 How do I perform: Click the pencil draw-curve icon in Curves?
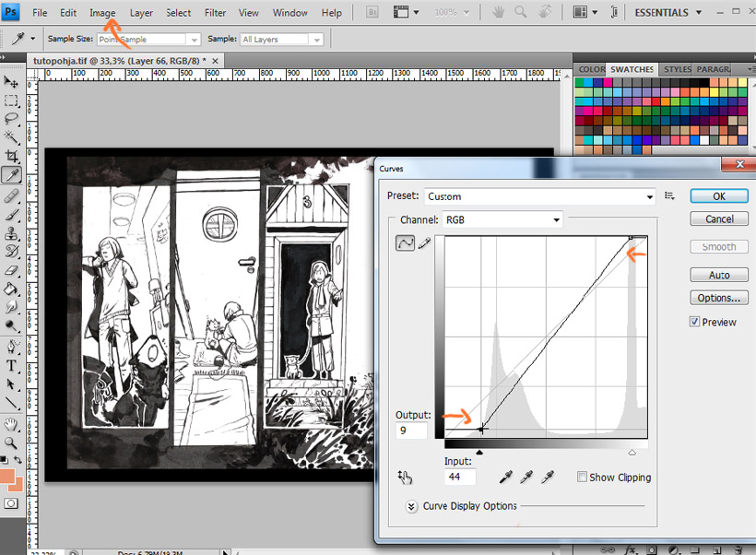(x=425, y=243)
